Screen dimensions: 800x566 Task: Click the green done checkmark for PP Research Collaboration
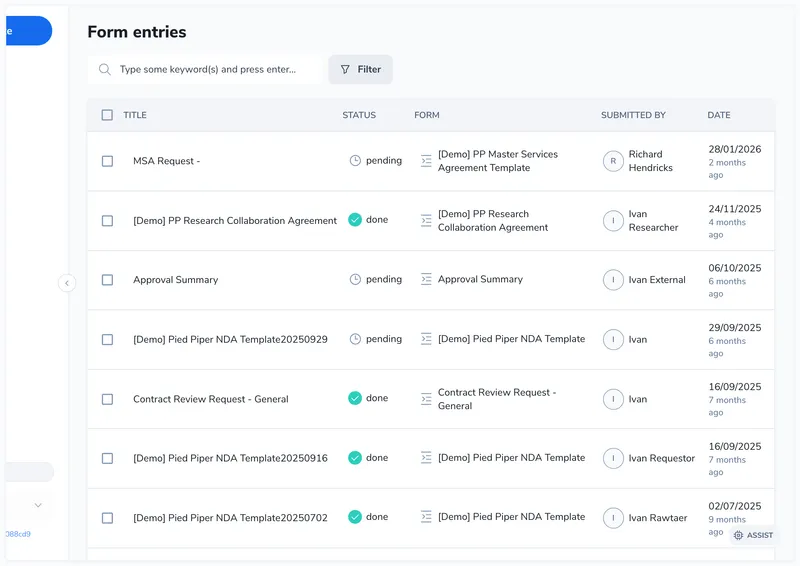pos(355,220)
